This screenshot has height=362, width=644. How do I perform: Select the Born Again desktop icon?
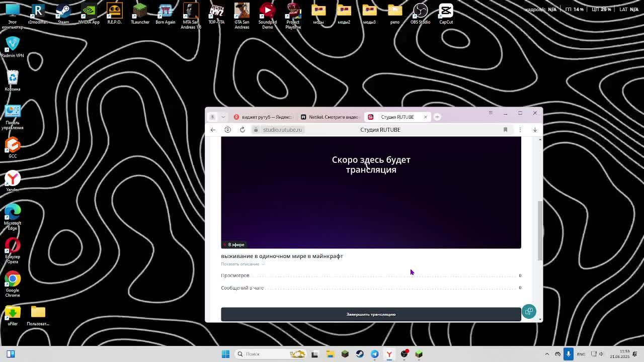click(x=166, y=14)
